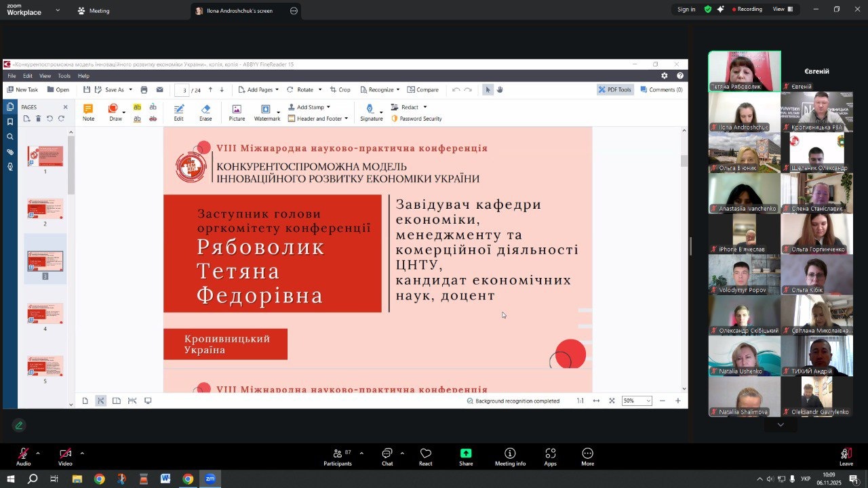Open Password Security settings

pos(416,119)
